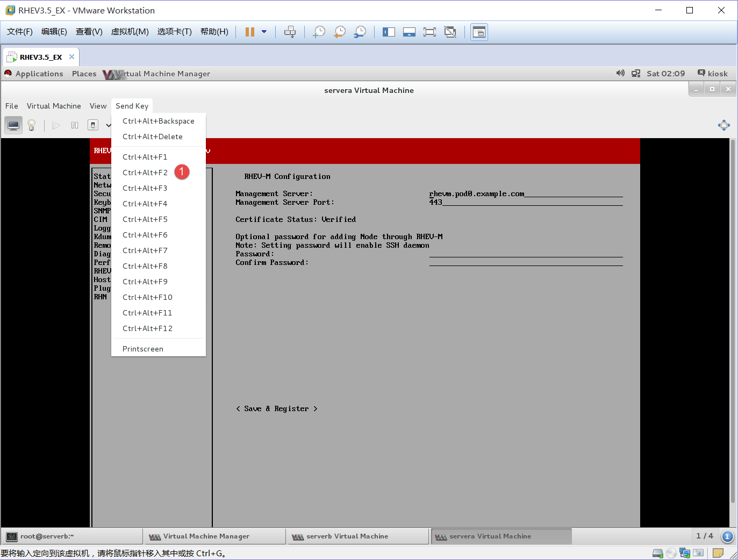
Task: Activate Save & Register button
Action: pyautogui.click(x=276, y=409)
